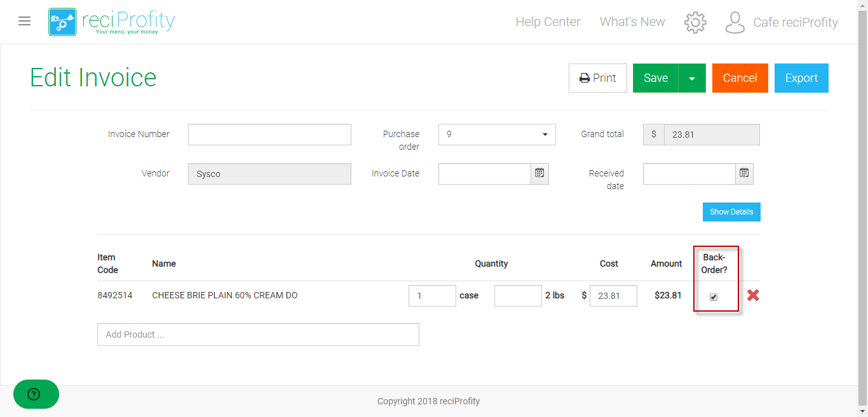
Task: Click the orange Cancel button
Action: 740,78
